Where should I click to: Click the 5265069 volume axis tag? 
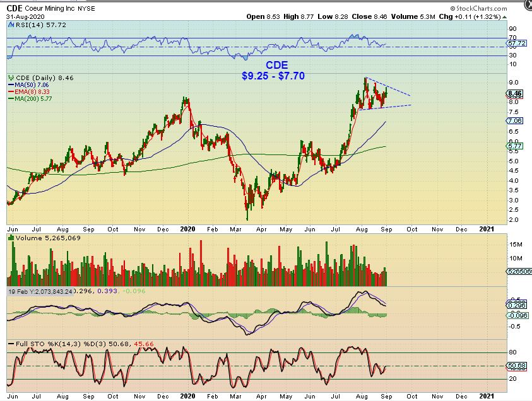(519, 271)
